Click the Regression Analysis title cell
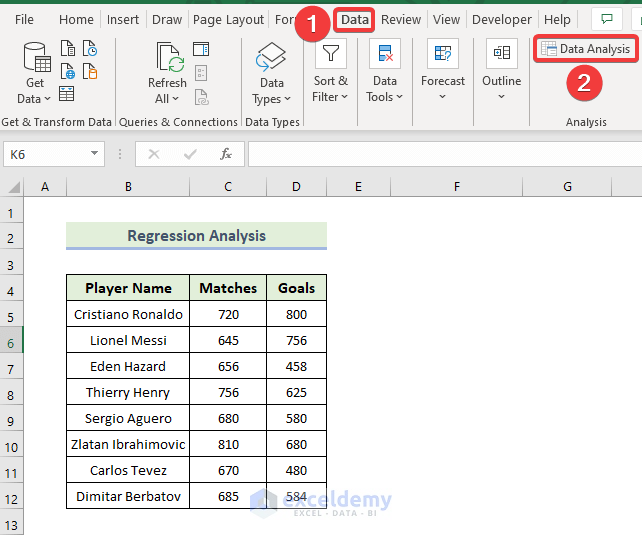This screenshot has width=642, height=535. point(197,235)
